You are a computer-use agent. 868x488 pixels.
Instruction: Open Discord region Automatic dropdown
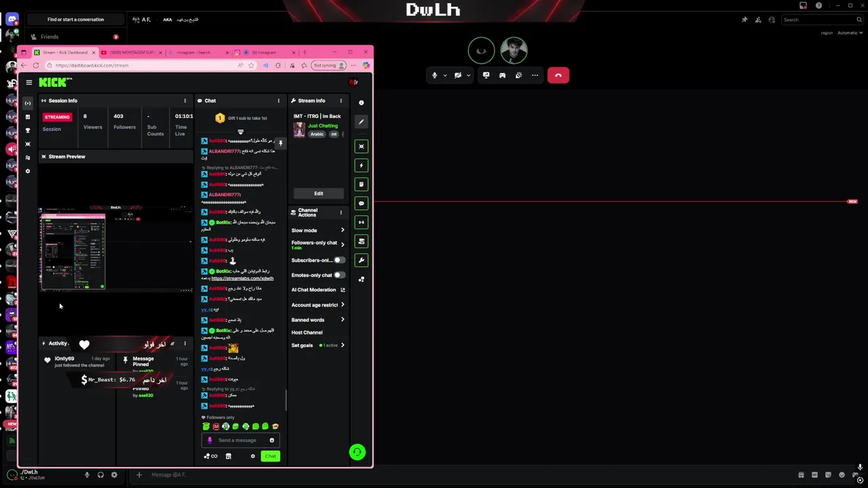pos(849,33)
